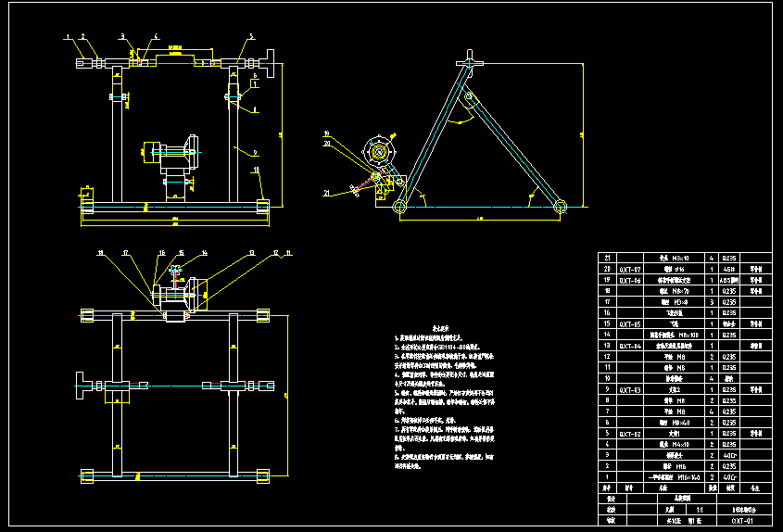Select the M3×10 part name in row 21
This screenshot has width=783, height=532.
coord(676,259)
